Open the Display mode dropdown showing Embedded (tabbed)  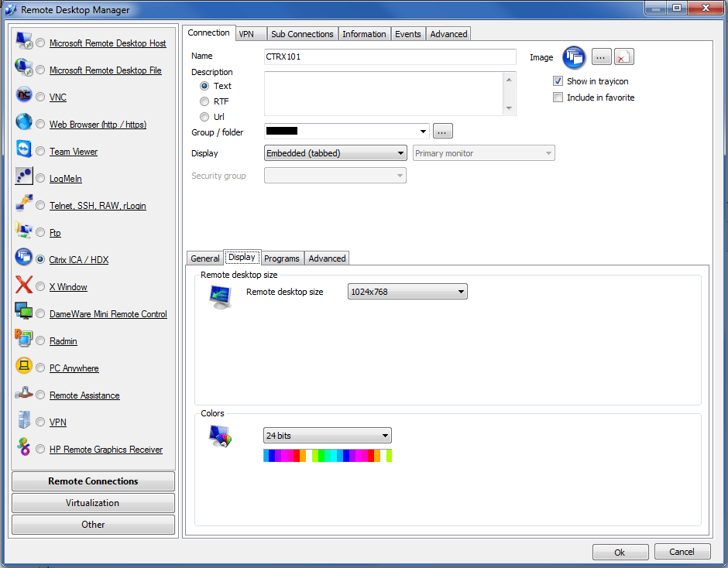pyautogui.click(x=335, y=152)
